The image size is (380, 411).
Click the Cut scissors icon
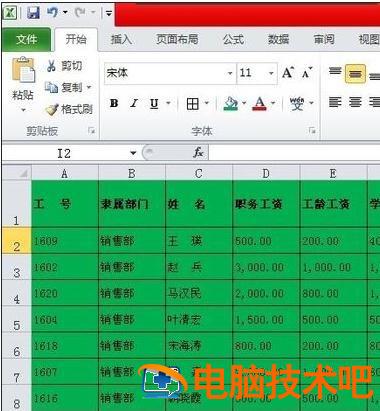51,66
